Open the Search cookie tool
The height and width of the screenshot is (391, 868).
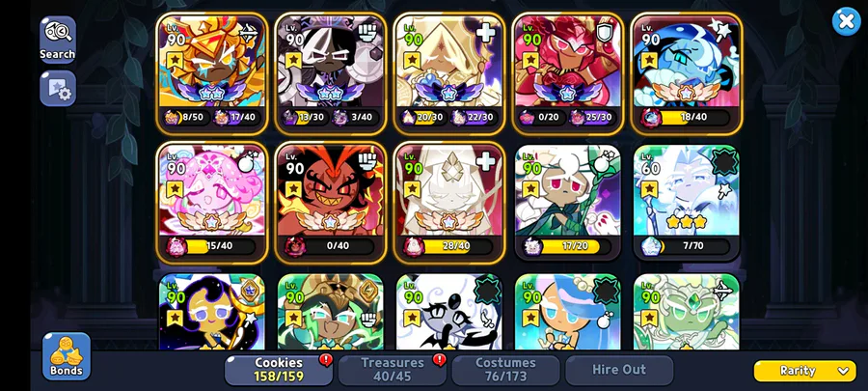[58, 40]
